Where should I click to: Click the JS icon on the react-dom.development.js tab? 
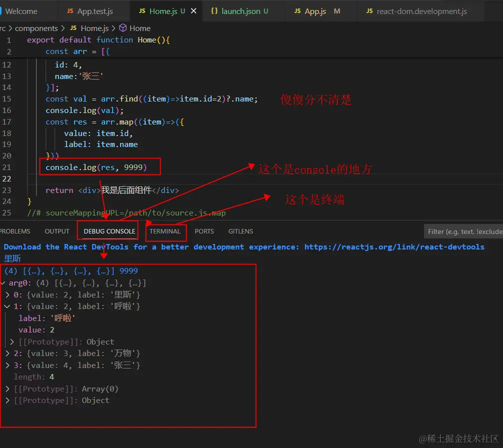click(369, 11)
